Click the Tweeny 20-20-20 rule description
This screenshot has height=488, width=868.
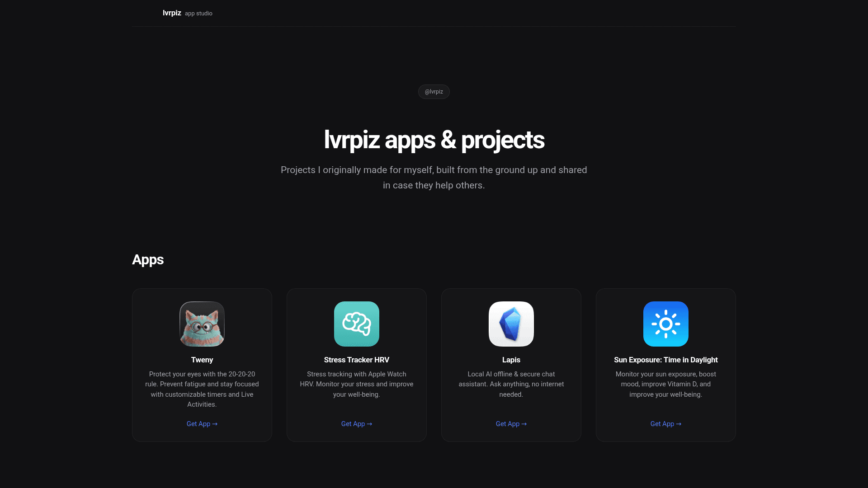pos(202,389)
